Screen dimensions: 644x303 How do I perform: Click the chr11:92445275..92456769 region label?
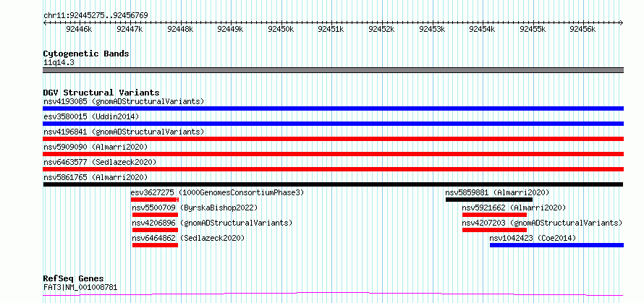click(x=96, y=15)
